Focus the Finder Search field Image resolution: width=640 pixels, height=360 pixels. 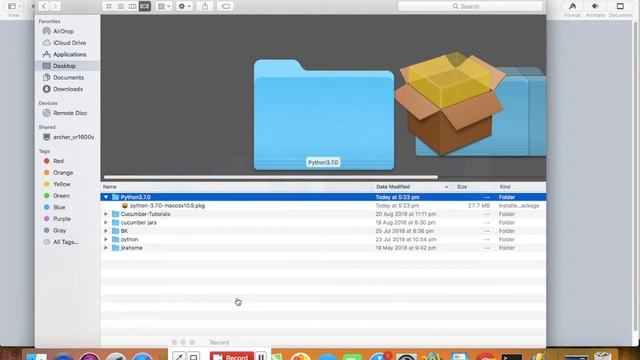click(470, 6)
